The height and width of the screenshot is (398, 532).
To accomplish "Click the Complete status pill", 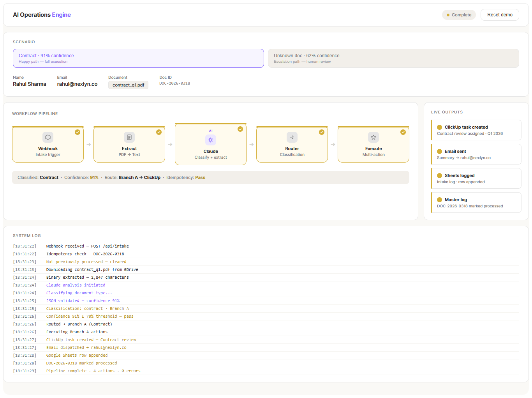I will tap(459, 15).
